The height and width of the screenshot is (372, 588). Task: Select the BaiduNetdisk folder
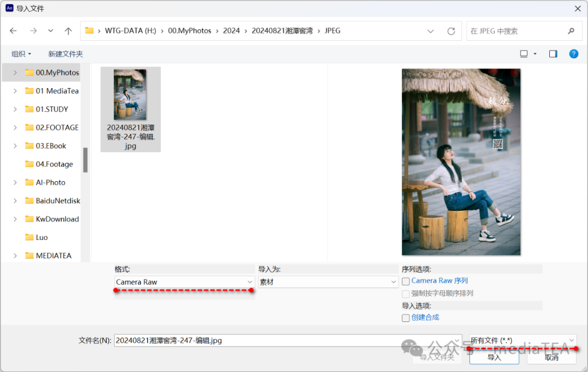click(52, 201)
